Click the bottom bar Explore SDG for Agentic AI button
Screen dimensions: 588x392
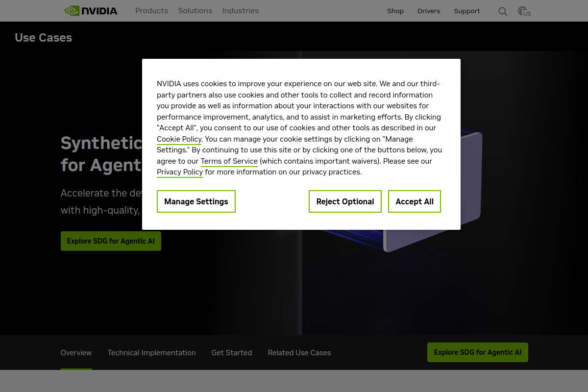tap(478, 352)
